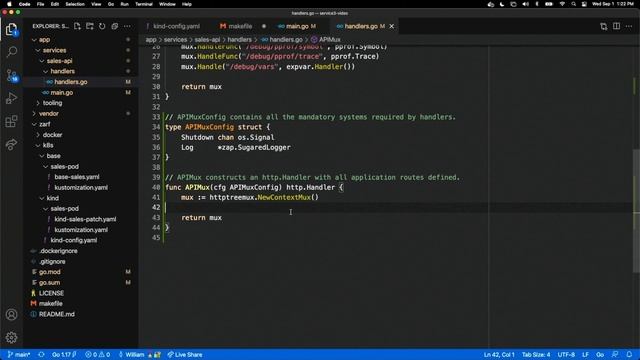Change Tab Size: 4 setting

(536, 355)
